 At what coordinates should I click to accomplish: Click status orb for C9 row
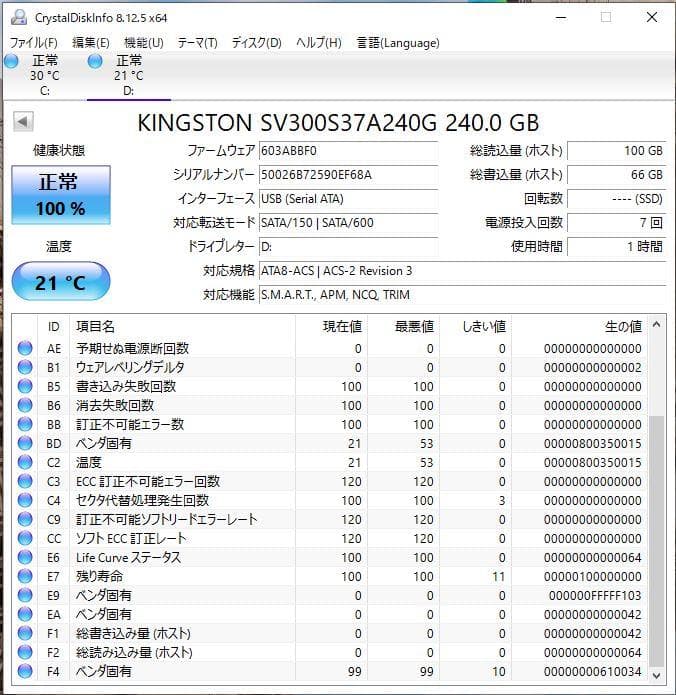coord(25,519)
